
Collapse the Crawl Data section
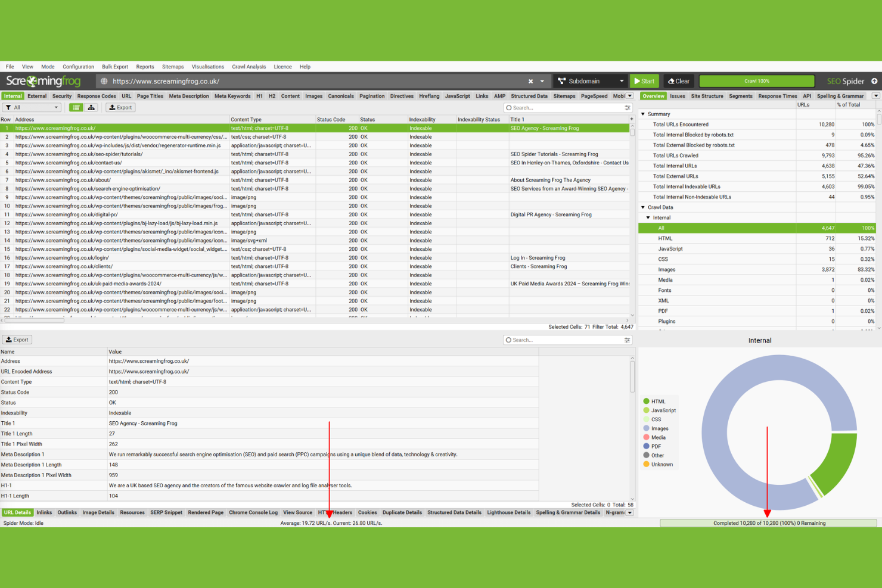point(643,207)
